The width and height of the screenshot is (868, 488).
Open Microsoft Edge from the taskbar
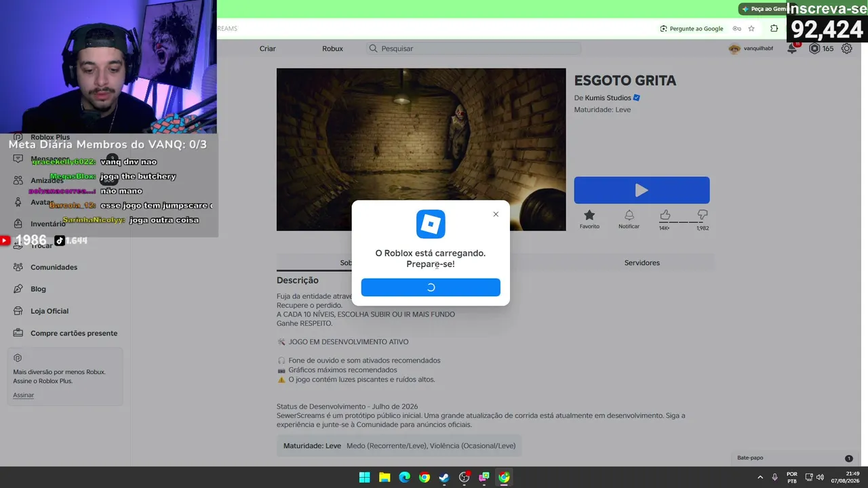click(x=404, y=477)
